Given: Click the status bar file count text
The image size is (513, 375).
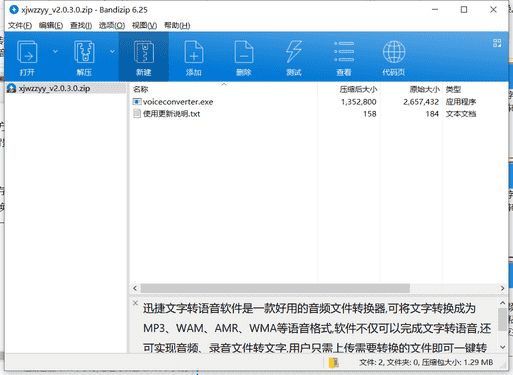Looking at the screenshot, I should click(426, 362).
